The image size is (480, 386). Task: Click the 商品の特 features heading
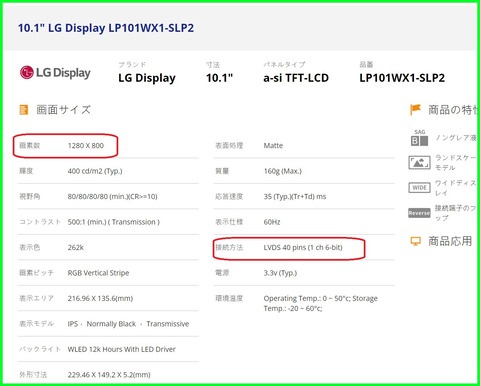(x=453, y=110)
